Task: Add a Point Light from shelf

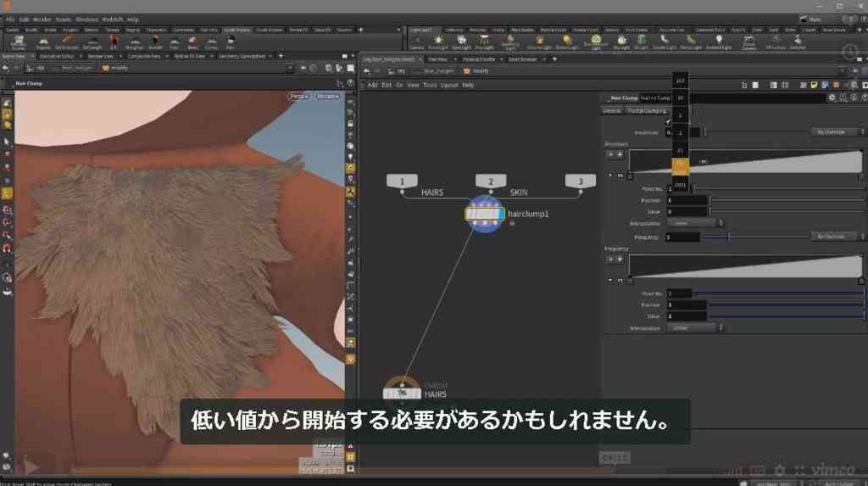Action: click(438, 42)
